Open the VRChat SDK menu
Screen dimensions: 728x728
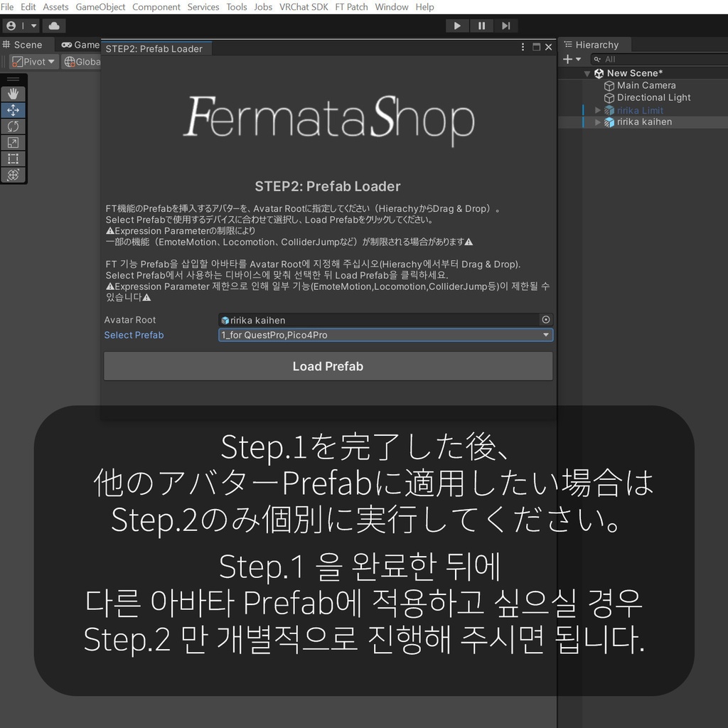coord(304,6)
